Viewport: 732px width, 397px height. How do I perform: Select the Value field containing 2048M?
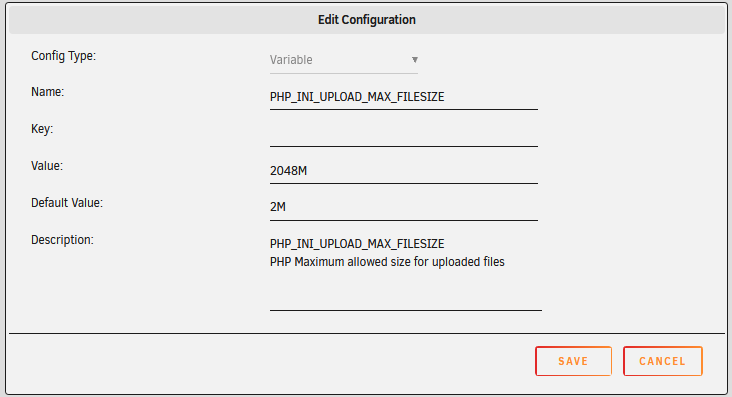point(404,170)
